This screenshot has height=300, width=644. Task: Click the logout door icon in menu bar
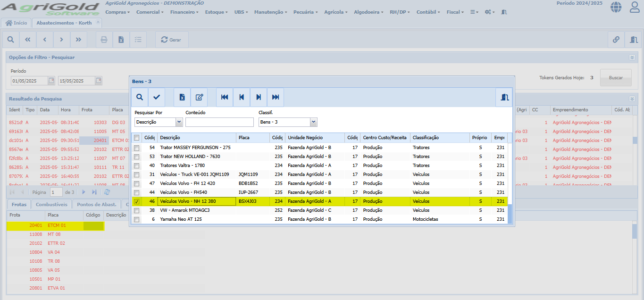tap(504, 12)
